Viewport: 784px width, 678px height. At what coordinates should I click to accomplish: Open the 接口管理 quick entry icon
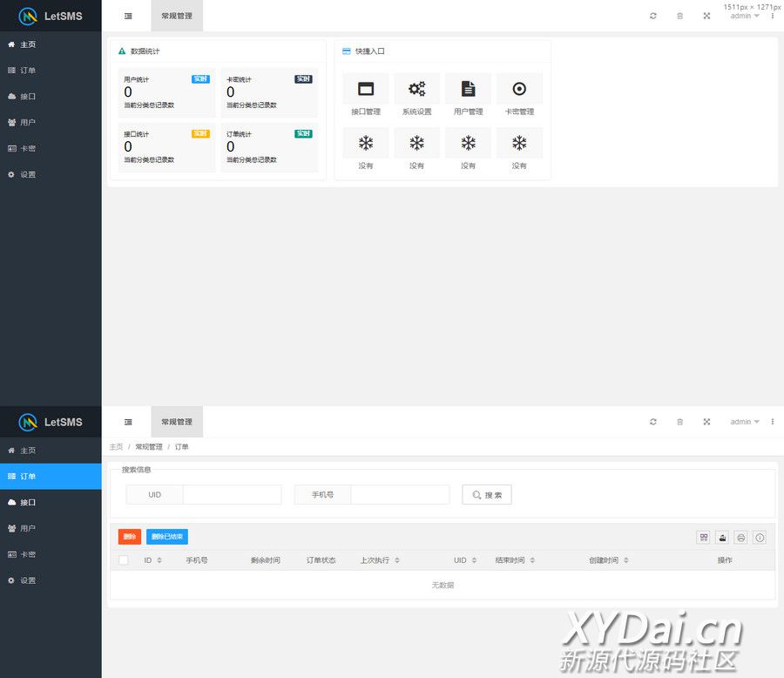pyautogui.click(x=366, y=89)
